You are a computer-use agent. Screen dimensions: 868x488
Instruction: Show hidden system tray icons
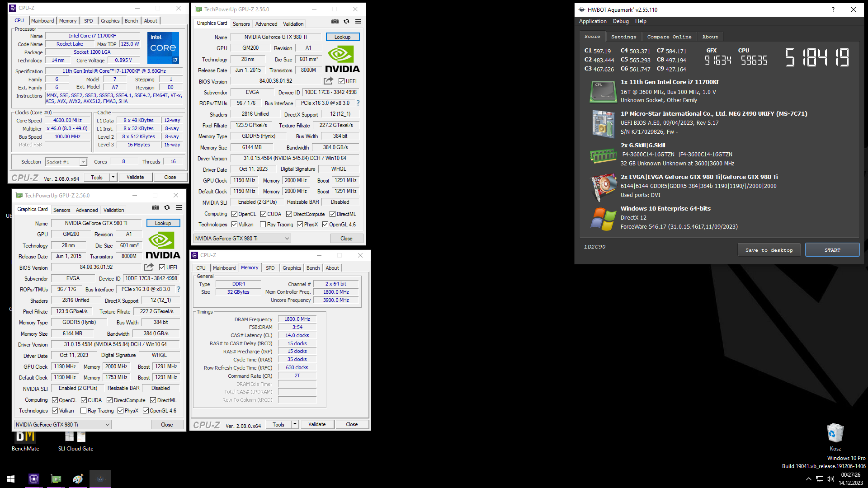[x=808, y=479]
